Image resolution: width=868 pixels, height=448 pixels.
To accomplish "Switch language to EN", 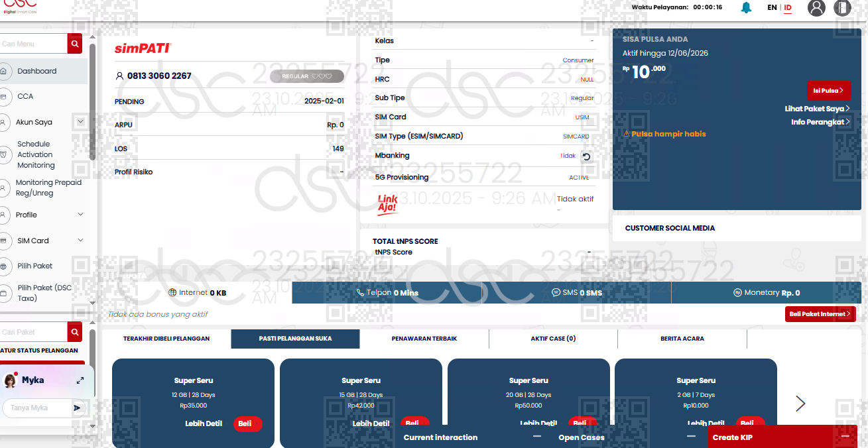I will pyautogui.click(x=772, y=8).
